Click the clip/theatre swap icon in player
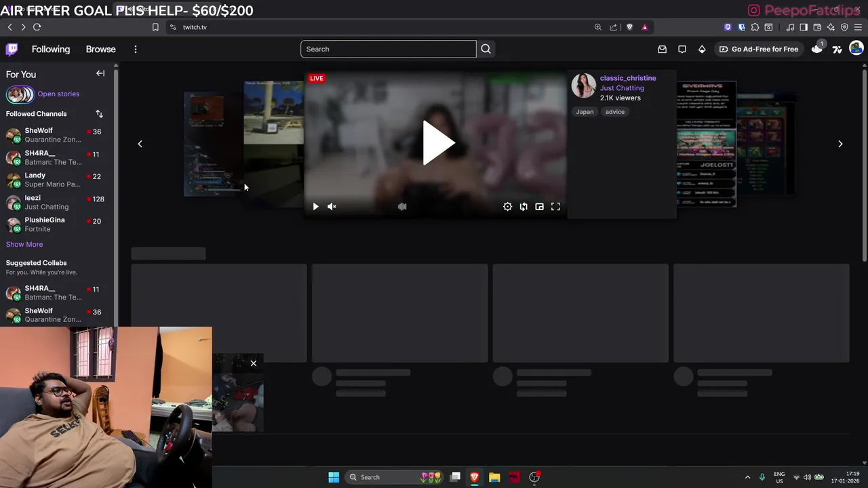Image resolution: width=868 pixels, height=488 pixels. click(x=524, y=207)
